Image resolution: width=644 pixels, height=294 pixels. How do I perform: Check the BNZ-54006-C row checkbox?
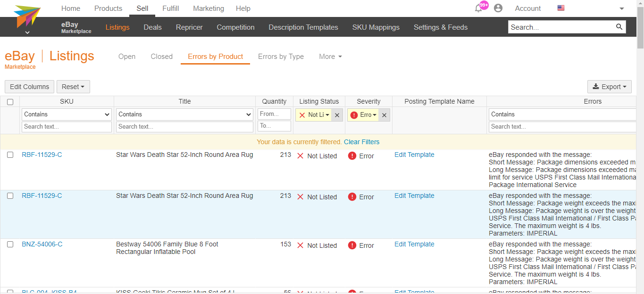(x=10, y=244)
